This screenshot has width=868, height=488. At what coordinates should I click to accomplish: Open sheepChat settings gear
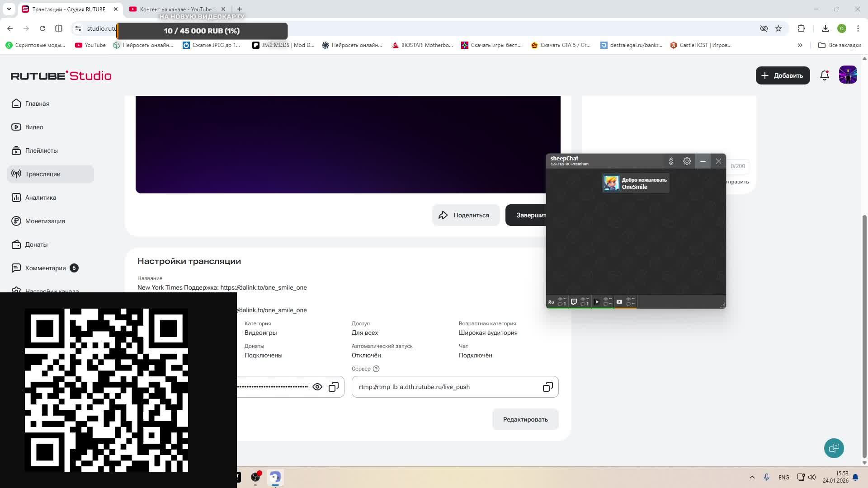coord(687,161)
